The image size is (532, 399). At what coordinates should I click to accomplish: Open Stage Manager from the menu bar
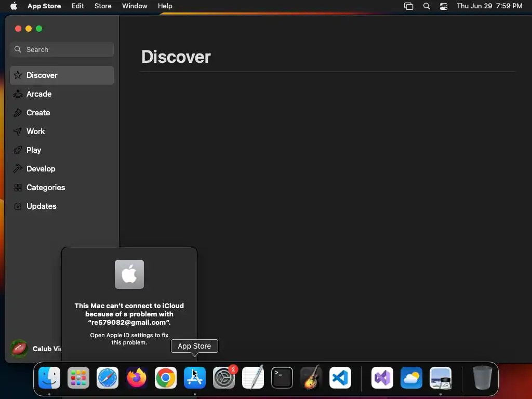tap(408, 6)
